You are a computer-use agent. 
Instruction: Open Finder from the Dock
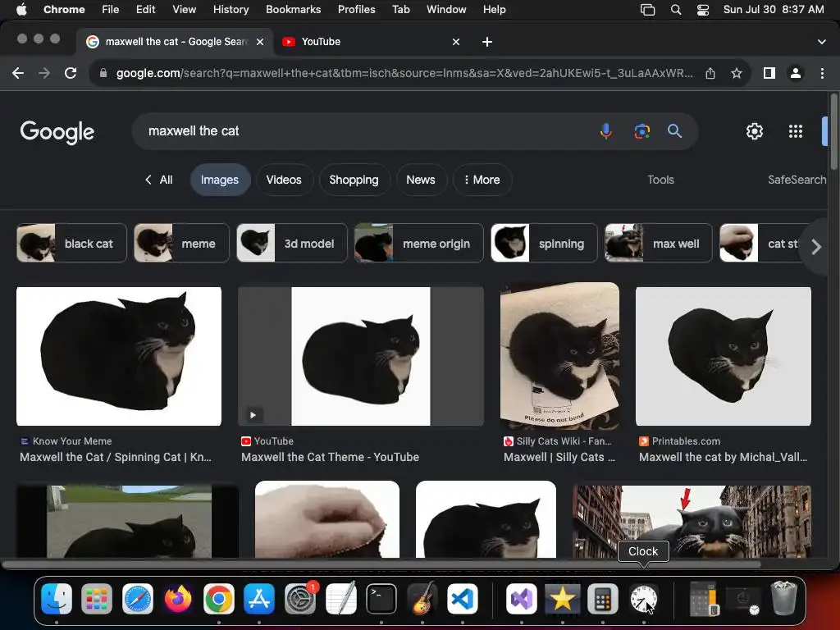tap(57, 598)
